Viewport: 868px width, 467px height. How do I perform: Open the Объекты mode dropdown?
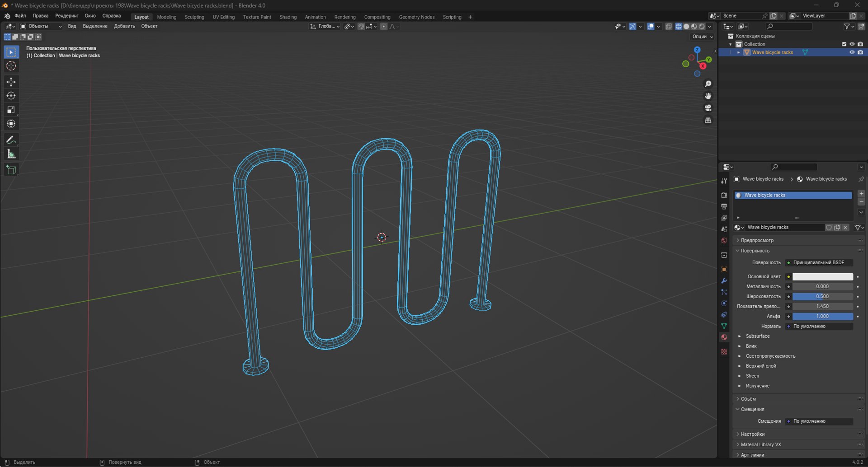coord(41,26)
